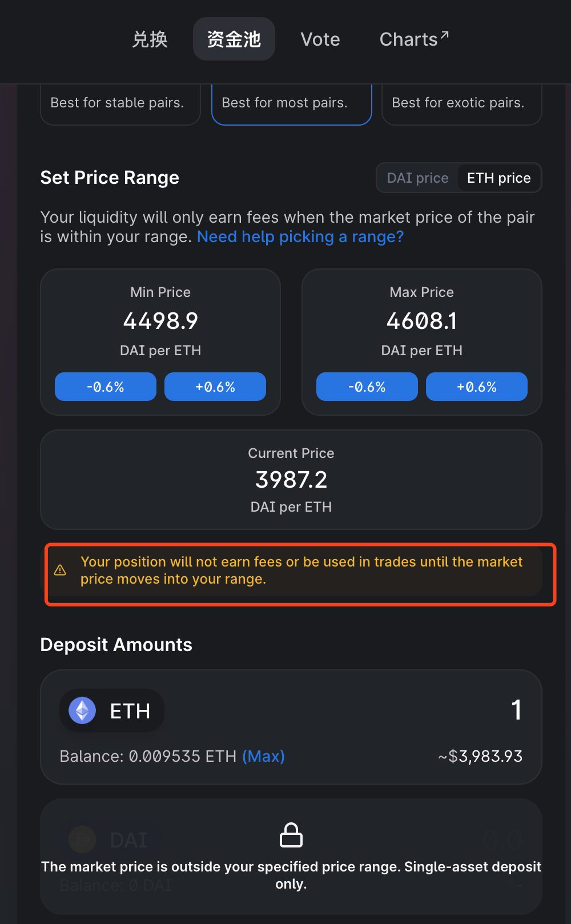Image resolution: width=571 pixels, height=924 pixels.
Task: Decrease Max Price by 0.6%
Action: 367,387
